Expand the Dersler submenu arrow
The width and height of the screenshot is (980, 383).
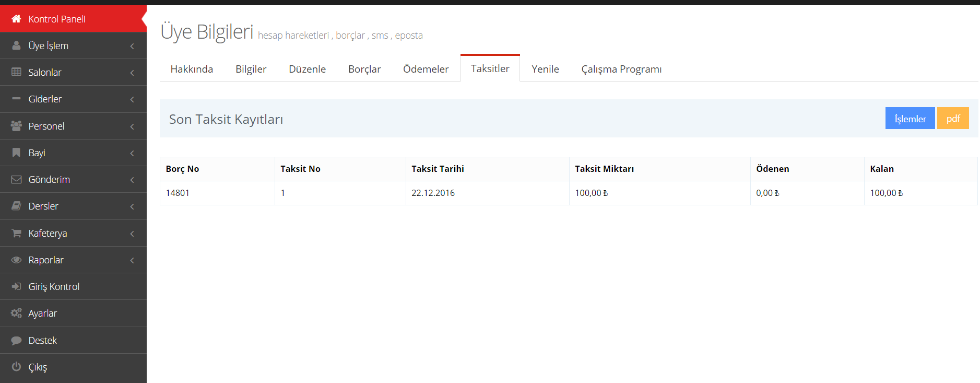(132, 206)
